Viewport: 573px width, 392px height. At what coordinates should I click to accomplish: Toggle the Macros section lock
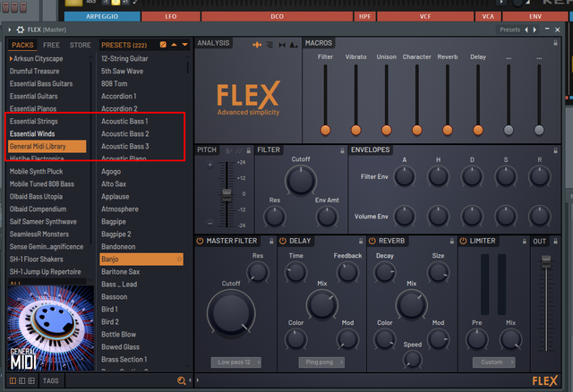coord(555,43)
